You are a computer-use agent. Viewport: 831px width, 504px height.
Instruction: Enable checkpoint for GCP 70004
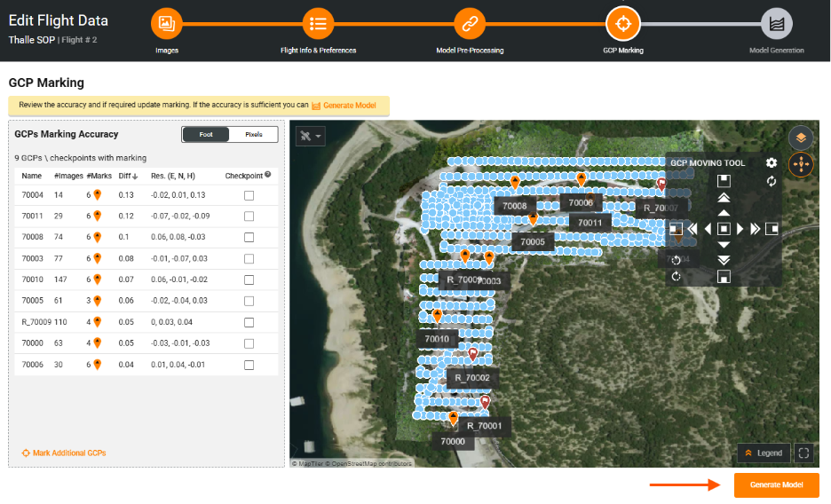pyautogui.click(x=249, y=195)
